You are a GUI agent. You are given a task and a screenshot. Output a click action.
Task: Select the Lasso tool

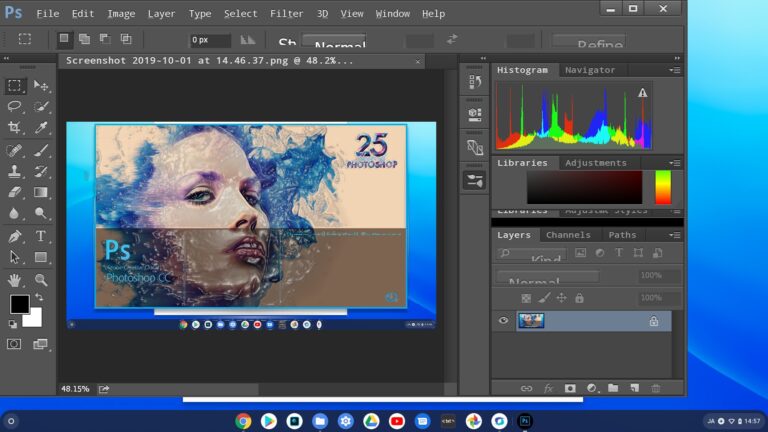14,106
